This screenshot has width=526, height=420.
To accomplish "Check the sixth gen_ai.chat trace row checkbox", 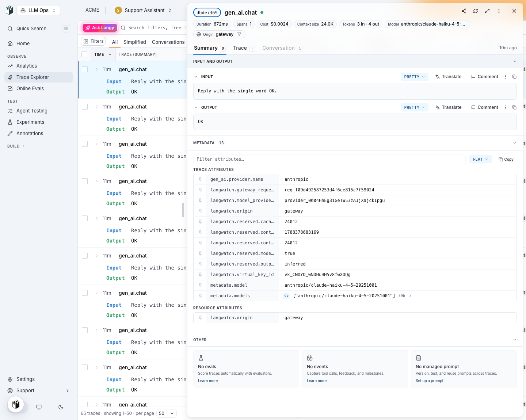I will tap(85, 256).
